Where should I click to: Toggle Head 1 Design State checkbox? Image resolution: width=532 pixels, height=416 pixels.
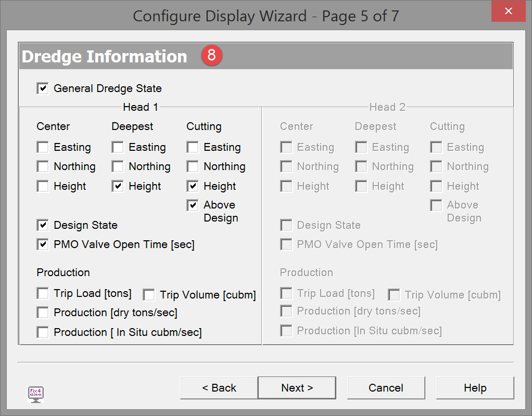[43, 225]
